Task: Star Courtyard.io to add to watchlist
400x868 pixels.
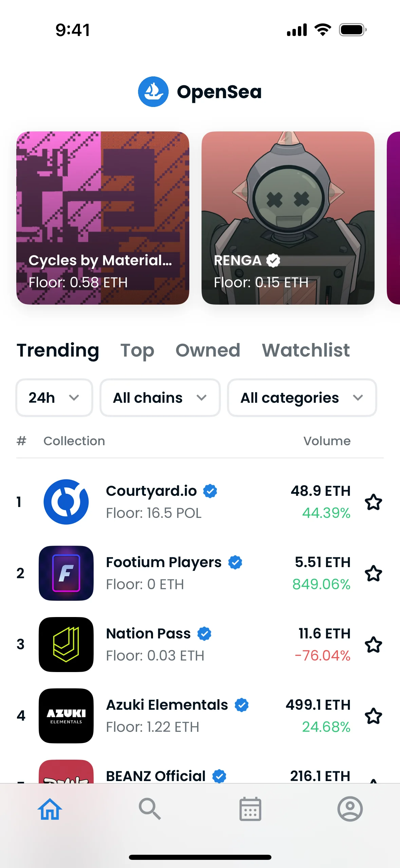Action: (373, 502)
